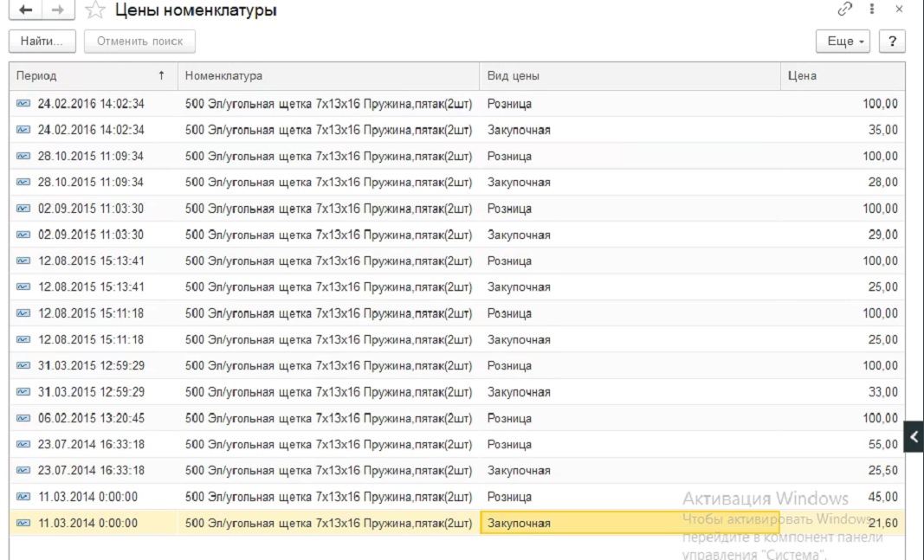Click the question mark help button
924x560 pixels.
[x=892, y=42]
